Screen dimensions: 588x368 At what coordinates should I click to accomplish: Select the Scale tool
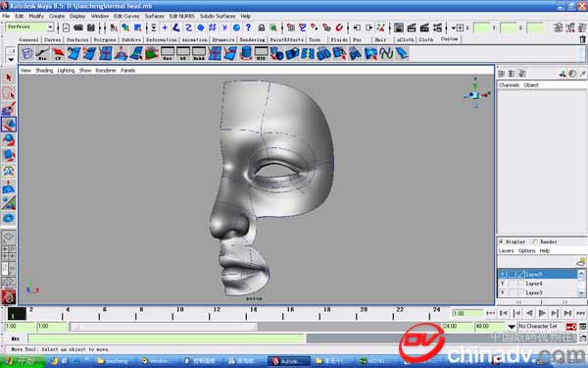[x=9, y=155]
